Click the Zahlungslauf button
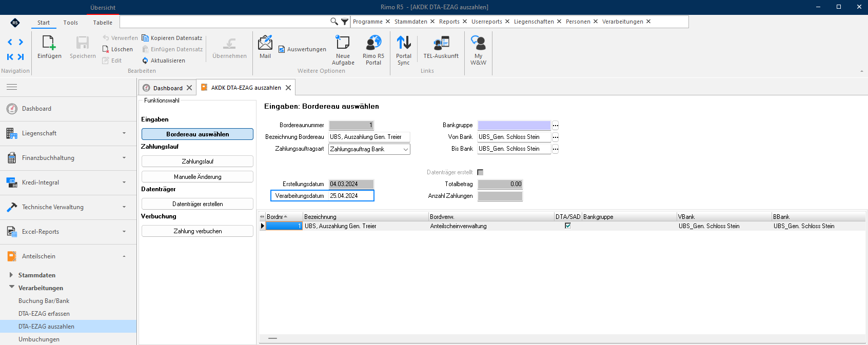 (x=198, y=161)
